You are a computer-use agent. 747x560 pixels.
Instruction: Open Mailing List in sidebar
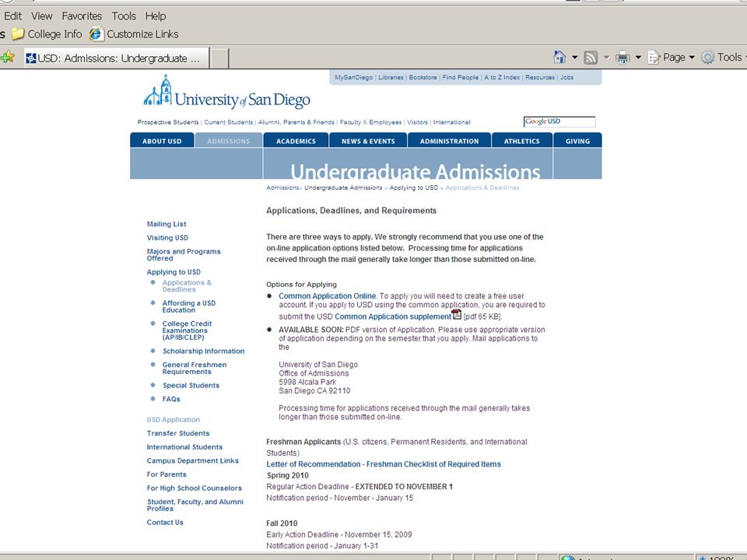[167, 224]
